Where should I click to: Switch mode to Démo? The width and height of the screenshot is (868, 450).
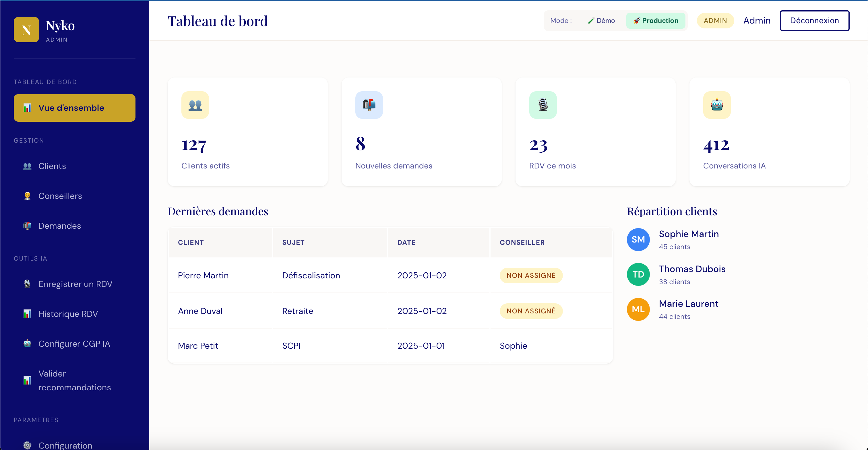pos(601,21)
